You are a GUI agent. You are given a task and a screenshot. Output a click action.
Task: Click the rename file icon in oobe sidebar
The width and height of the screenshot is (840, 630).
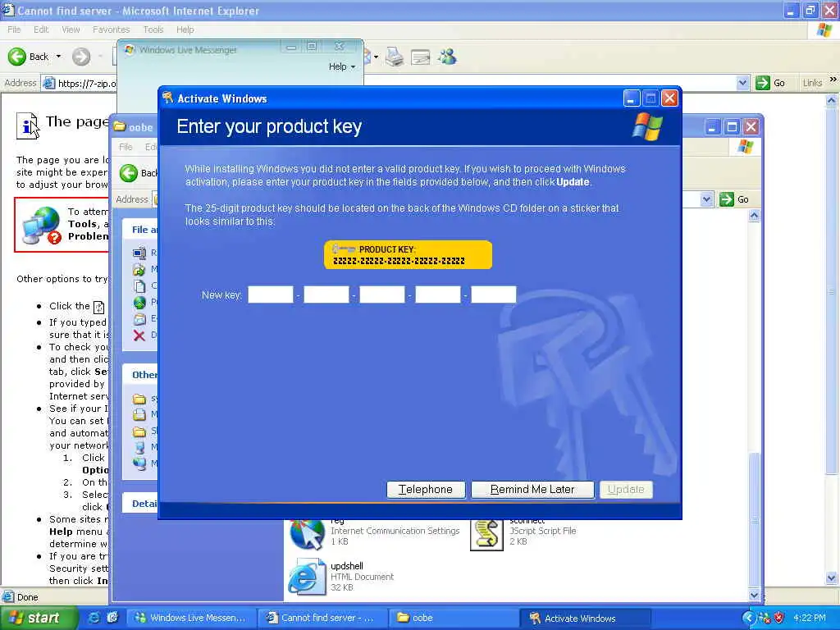(139, 253)
